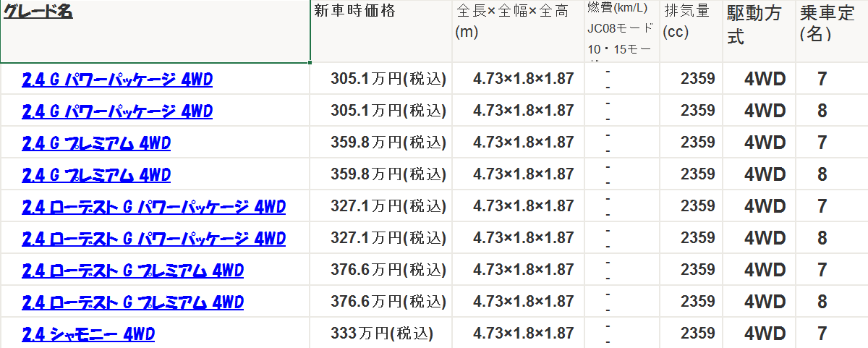Open 7-seater 2.4 ローデスト G プレミアム link
Viewport: 868px width, 348px height.
[x=132, y=271]
